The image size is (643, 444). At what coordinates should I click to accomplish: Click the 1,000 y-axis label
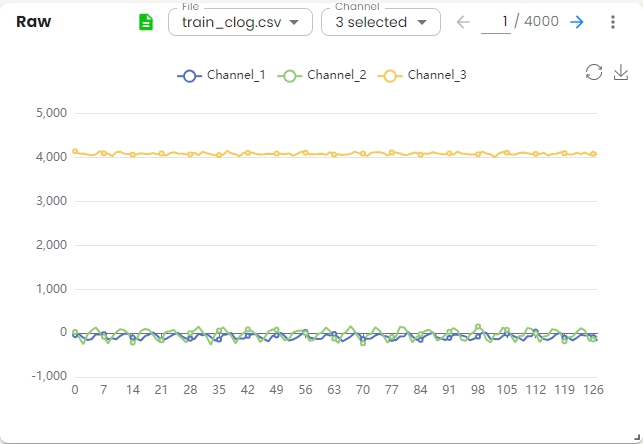pyautogui.click(x=52, y=289)
